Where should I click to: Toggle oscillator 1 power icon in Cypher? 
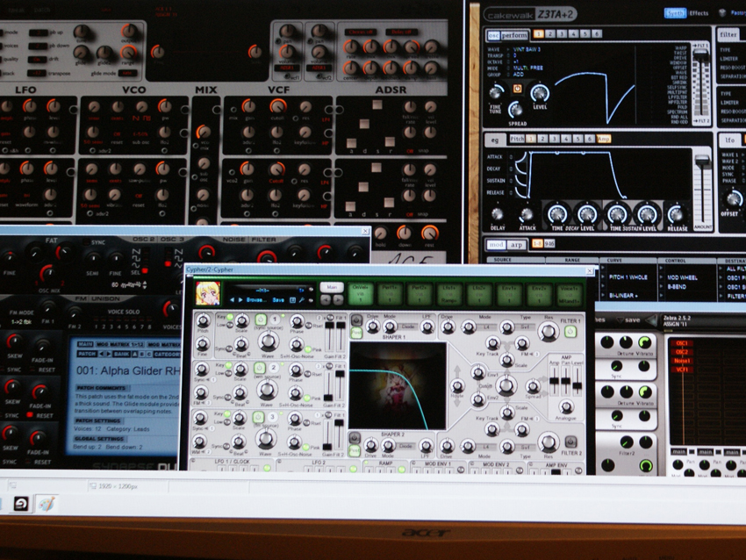pyautogui.click(x=261, y=319)
